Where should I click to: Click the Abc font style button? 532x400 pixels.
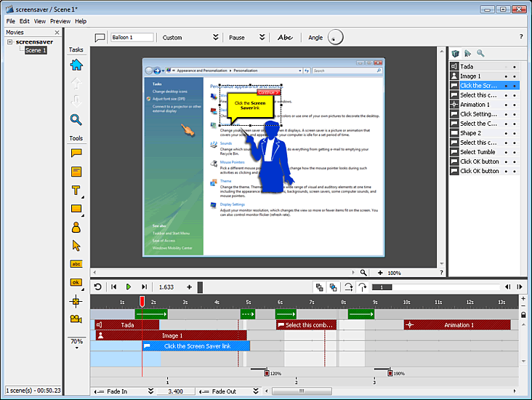[x=285, y=38]
